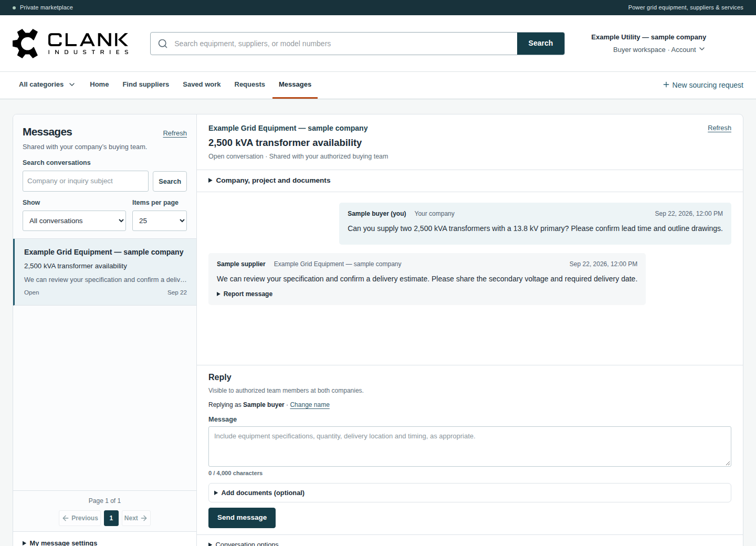Click into the reply Message textarea
This screenshot has width=756, height=546.
click(x=469, y=447)
